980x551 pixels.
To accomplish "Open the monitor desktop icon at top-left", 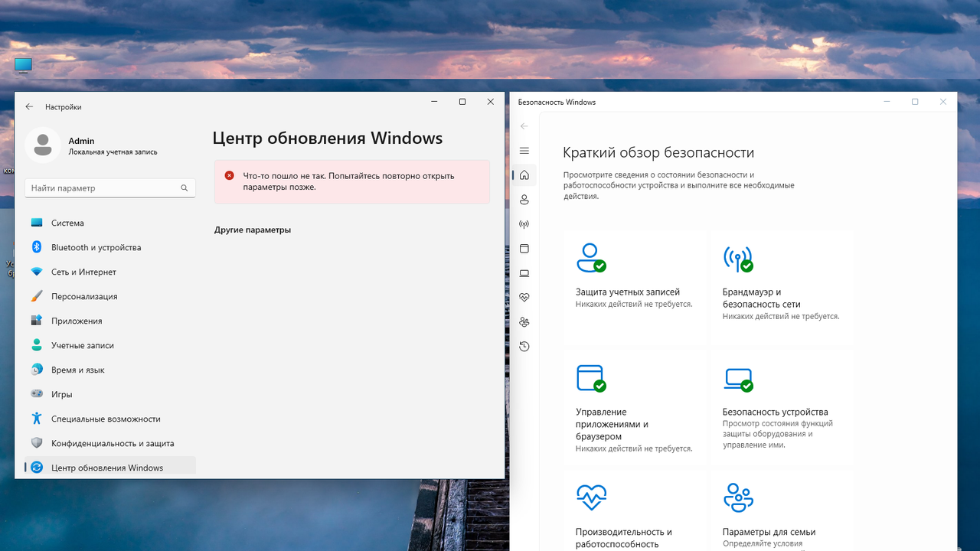I will (23, 65).
